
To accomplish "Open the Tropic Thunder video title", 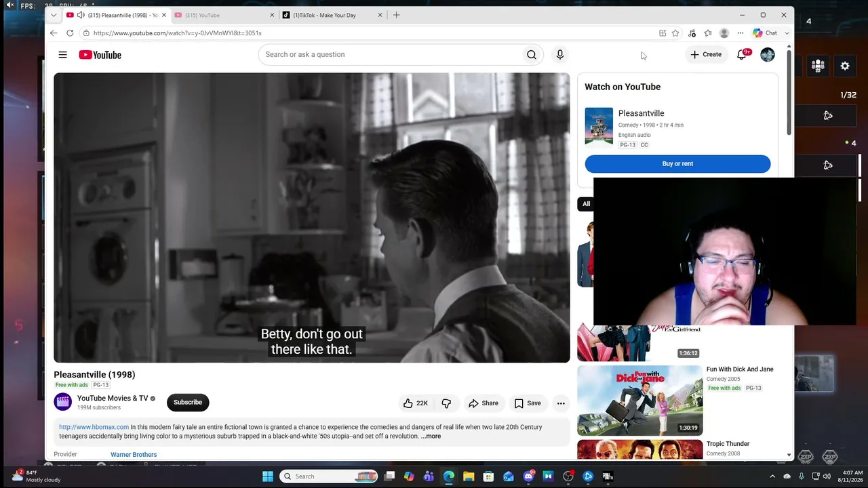I will tap(728, 444).
